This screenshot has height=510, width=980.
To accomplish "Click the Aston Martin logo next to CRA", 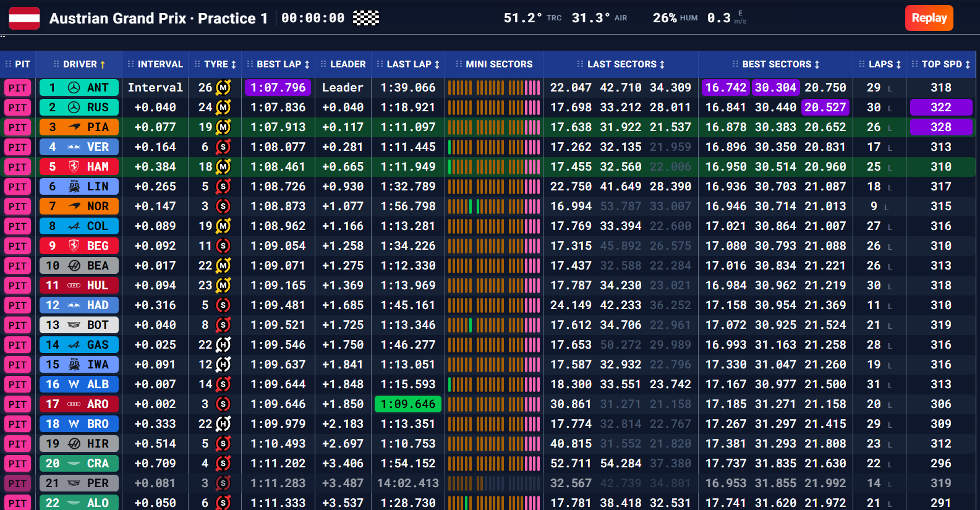I will [74, 464].
